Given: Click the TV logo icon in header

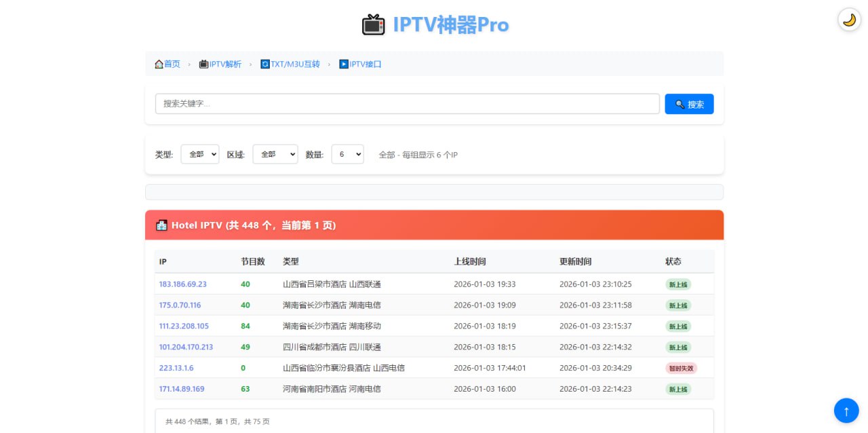Looking at the screenshot, I should coord(373,24).
